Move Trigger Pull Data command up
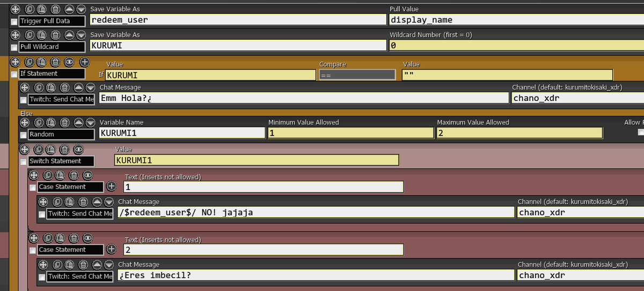Image resolution: width=644 pixels, height=291 pixels. click(x=69, y=9)
